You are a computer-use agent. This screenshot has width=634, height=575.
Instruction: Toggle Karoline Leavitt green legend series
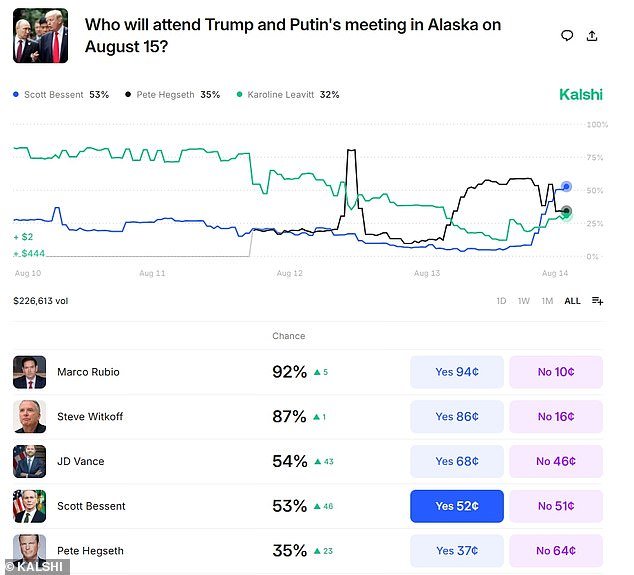pyautogui.click(x=288, y=95)
